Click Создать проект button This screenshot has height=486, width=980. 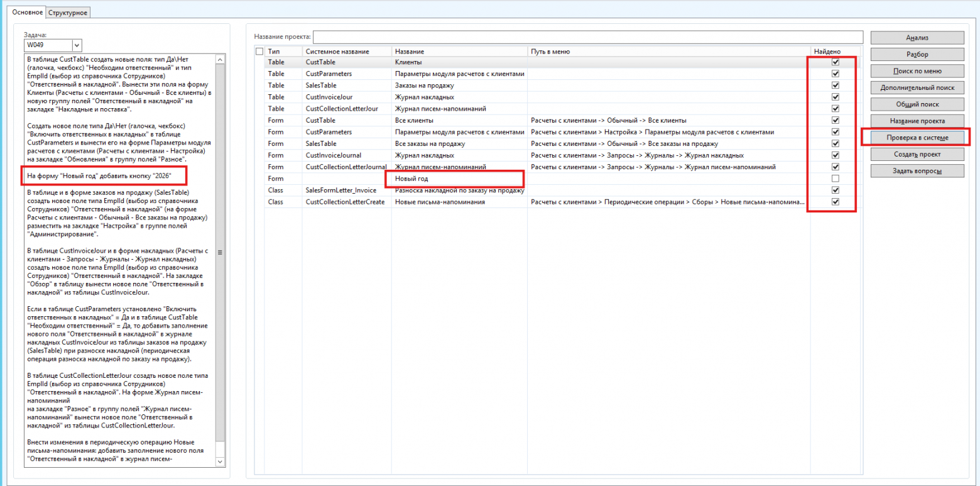(917, 154)
